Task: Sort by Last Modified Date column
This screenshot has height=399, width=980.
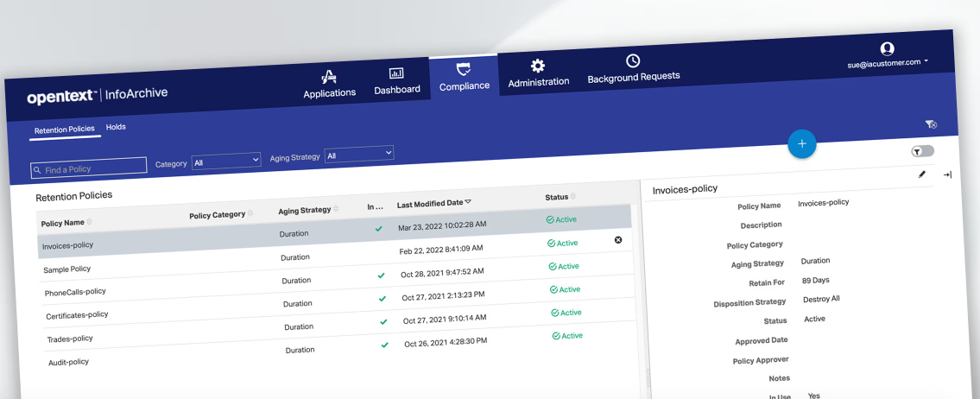Action: click(433, 204)
